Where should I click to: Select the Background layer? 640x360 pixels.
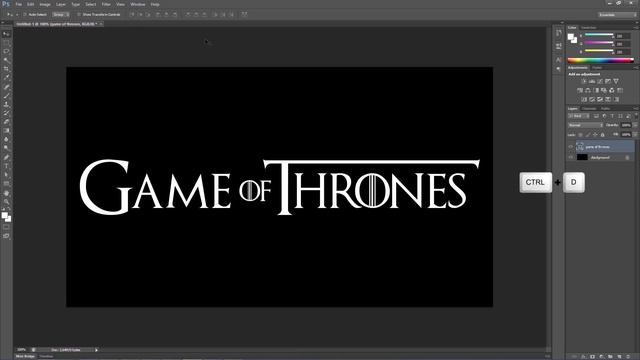[600, 157]
